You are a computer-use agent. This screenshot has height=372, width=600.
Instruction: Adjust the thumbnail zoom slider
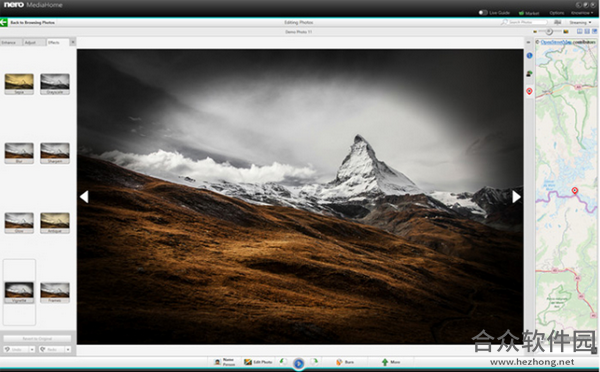coord(549,31)
